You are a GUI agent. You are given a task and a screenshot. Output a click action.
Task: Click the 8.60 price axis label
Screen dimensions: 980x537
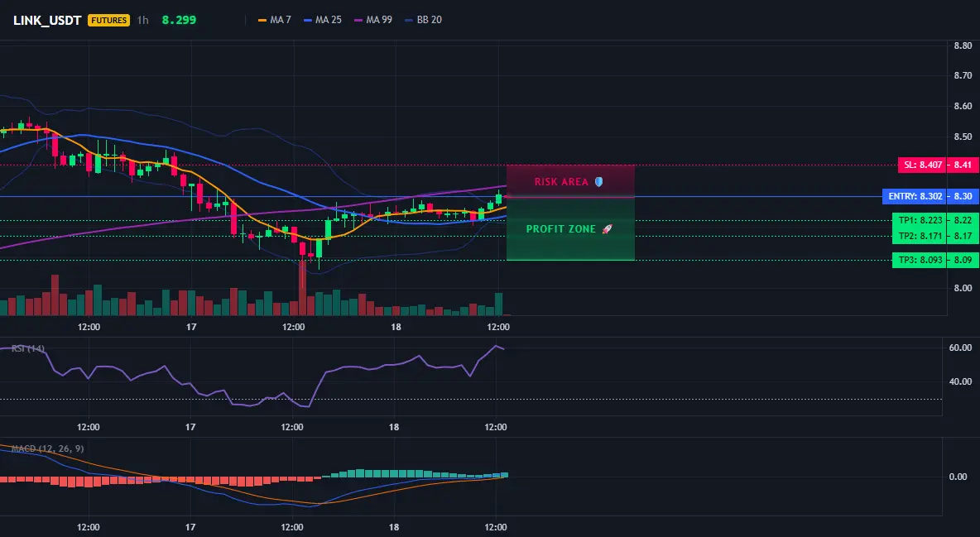(963, 106)
